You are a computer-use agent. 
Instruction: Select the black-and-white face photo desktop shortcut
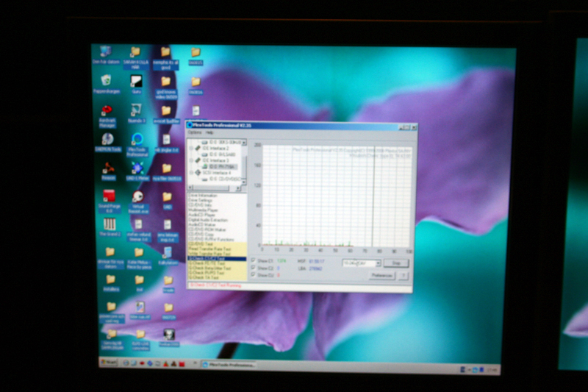tap(169, 338)
